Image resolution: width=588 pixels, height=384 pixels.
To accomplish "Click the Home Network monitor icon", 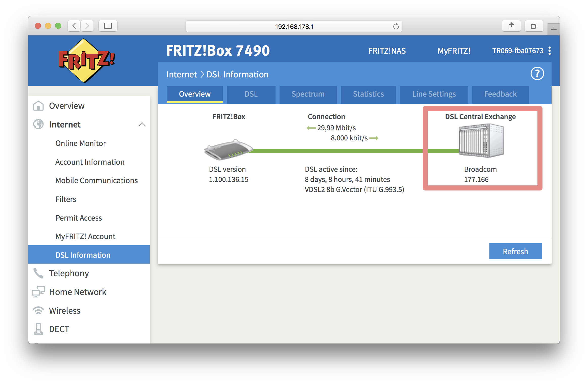I will pos(38,292).
